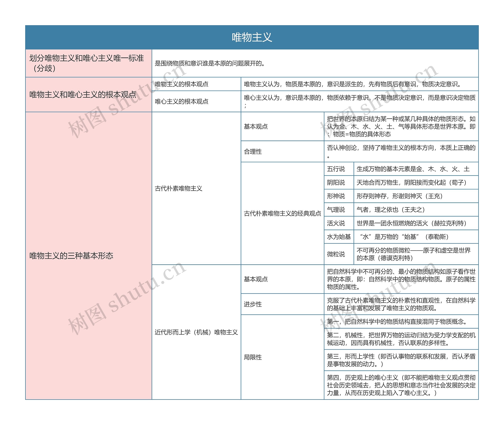Select the cell 合理性

(x=282, y=151)
